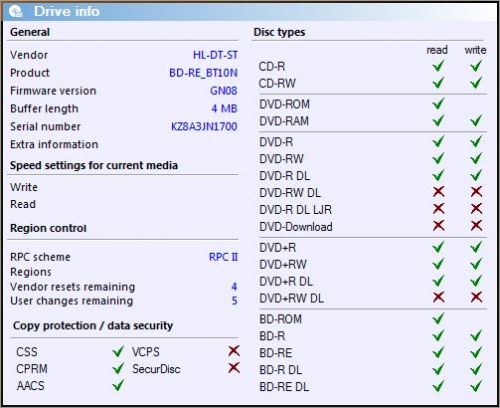Click the DVD+RW DL read cross
Image resolution: width=500 pixels, height=408 pixels.
[439, 297]
